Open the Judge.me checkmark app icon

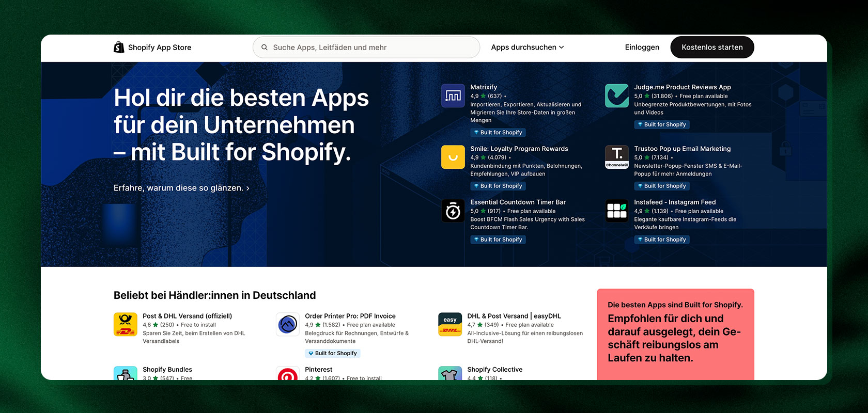[617, 96]
